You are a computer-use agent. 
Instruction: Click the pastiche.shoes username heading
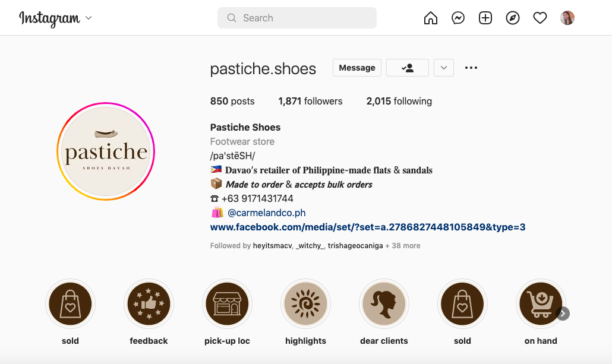pyautogui.click(x=263, y=69)
